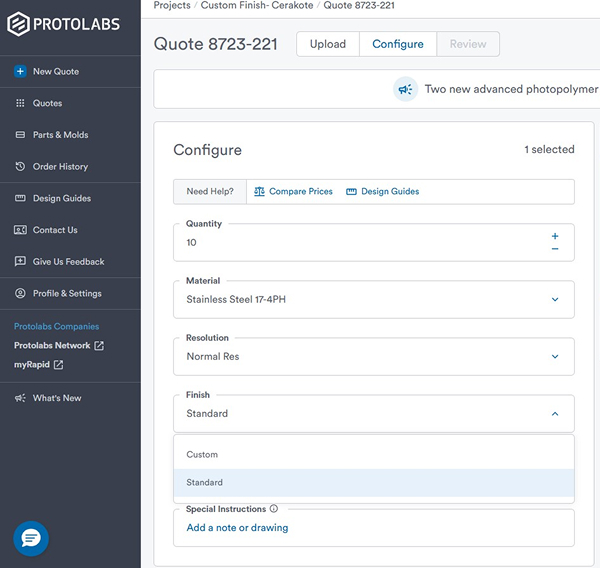
Task: Click the Finish field showing Standard
Action: coord(373,414)
